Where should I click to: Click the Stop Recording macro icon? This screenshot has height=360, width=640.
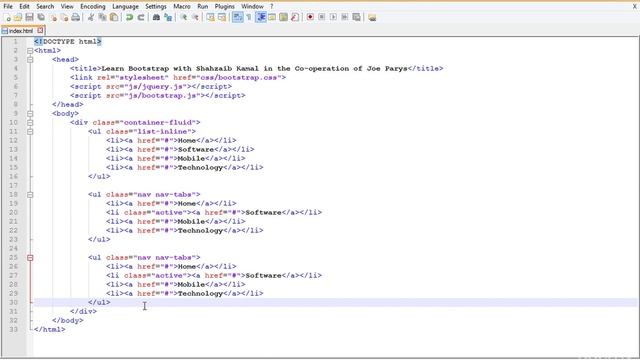(x=322, y=17)
